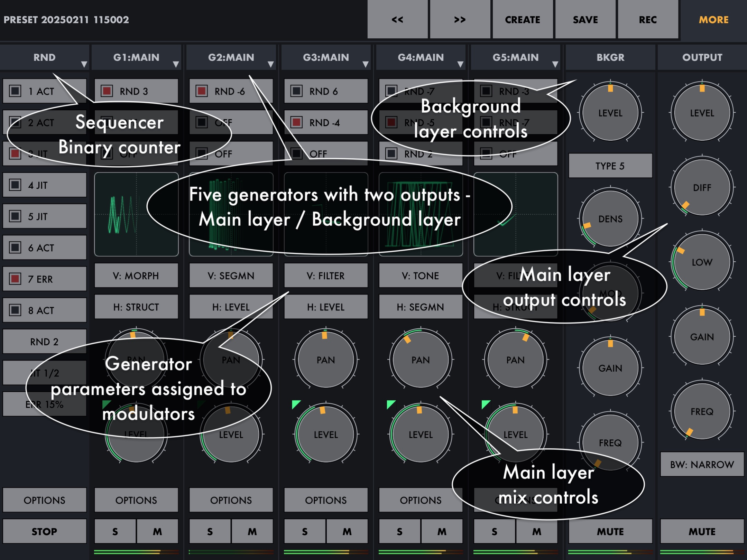Screen dimensions: 747x560
Task: Toggle RND 6 modulator in G3
Action: (x=326, y=91)
